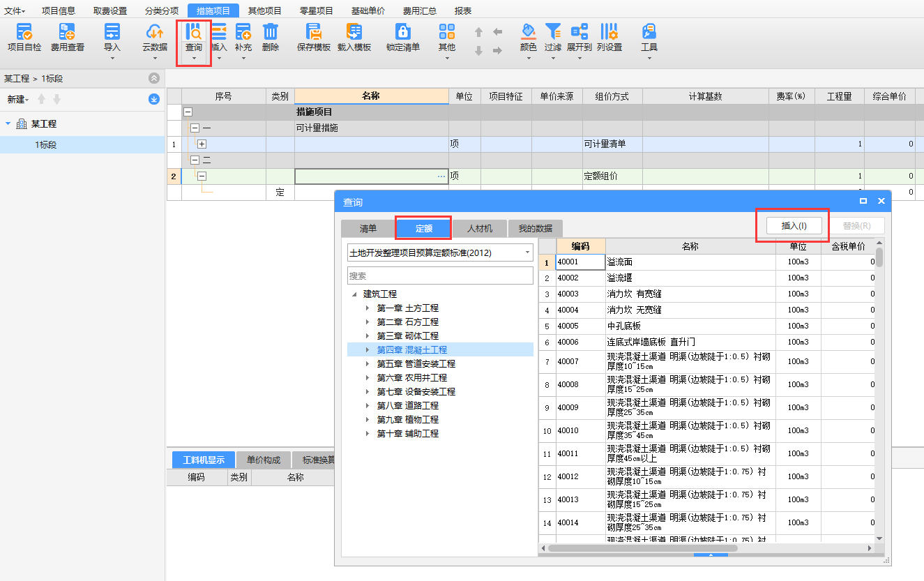Open the 列设置 column settings
924x581 pixels.
click(x=609, y=32)
